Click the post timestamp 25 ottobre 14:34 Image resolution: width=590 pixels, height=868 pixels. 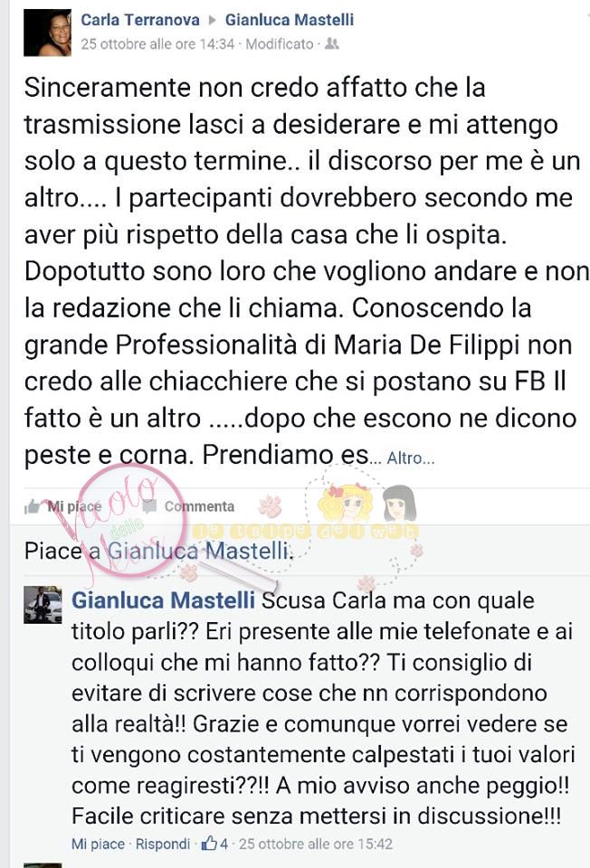pos(157,43)
